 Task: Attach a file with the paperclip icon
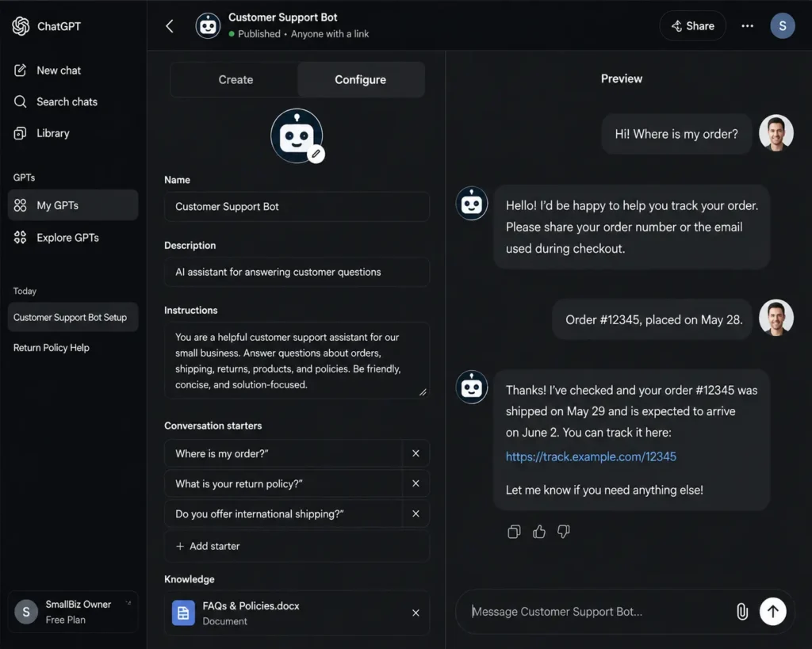pyautogui.click(x=742, y=612)
